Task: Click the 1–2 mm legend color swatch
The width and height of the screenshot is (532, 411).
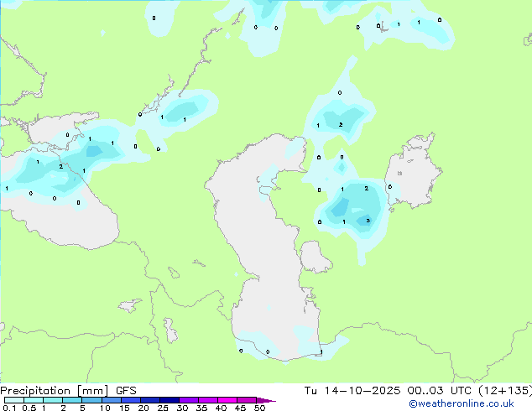Action: [x=53, y=400]
